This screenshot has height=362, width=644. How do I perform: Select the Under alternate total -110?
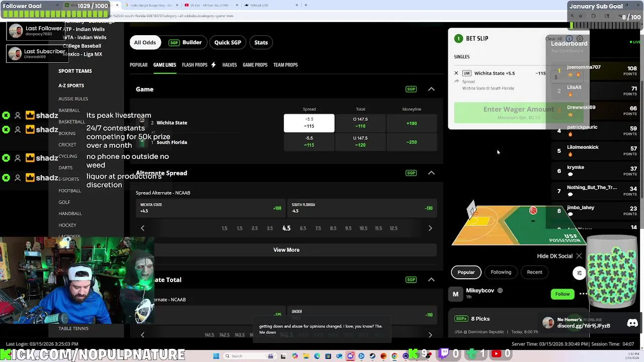point(362,315)
